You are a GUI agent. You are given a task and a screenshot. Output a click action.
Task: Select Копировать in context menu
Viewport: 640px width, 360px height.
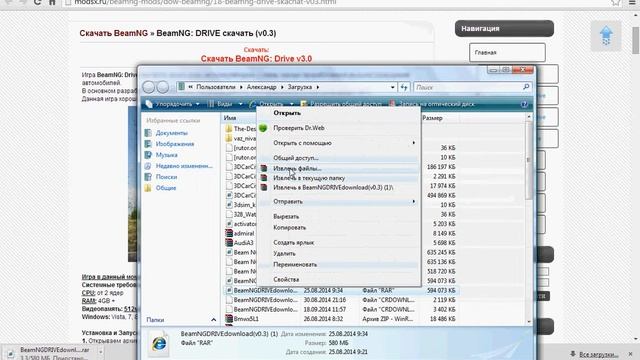(x=289, y=228)
